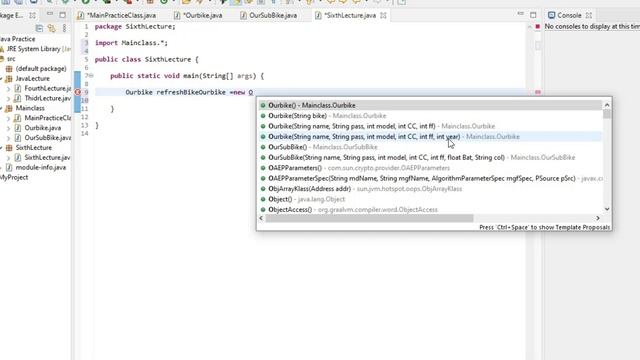Choose OurSubBike proposal with float Bat

pyautogui.click(x=430, y=158)
